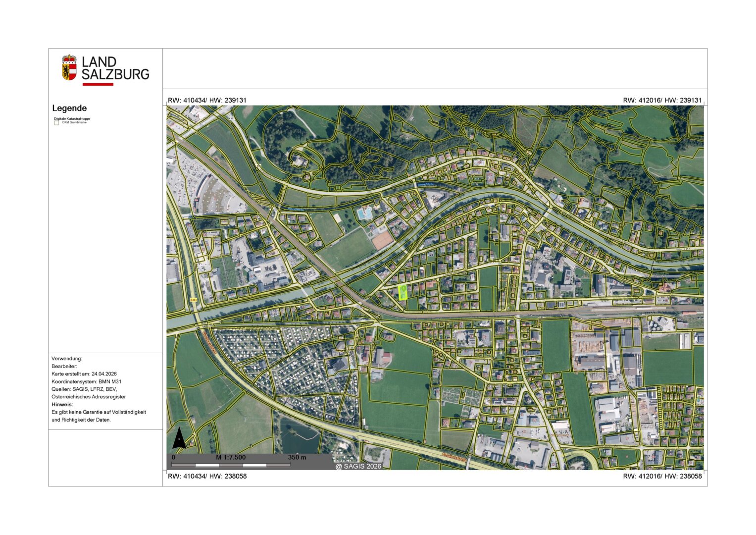Select the DKM Grundstücke legend label
This screenshot has width=756, height=535.
click(x=74, y=122)
